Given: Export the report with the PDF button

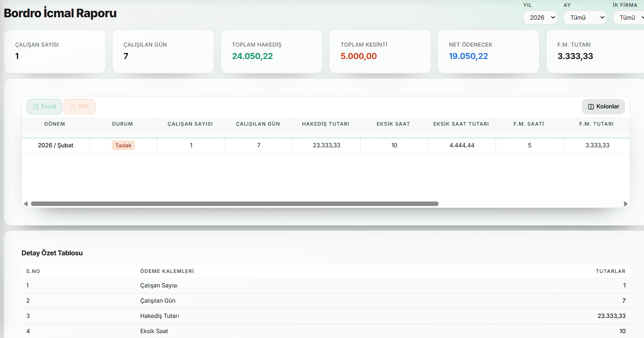Looking at the screenshot, I should coord(79,106).
